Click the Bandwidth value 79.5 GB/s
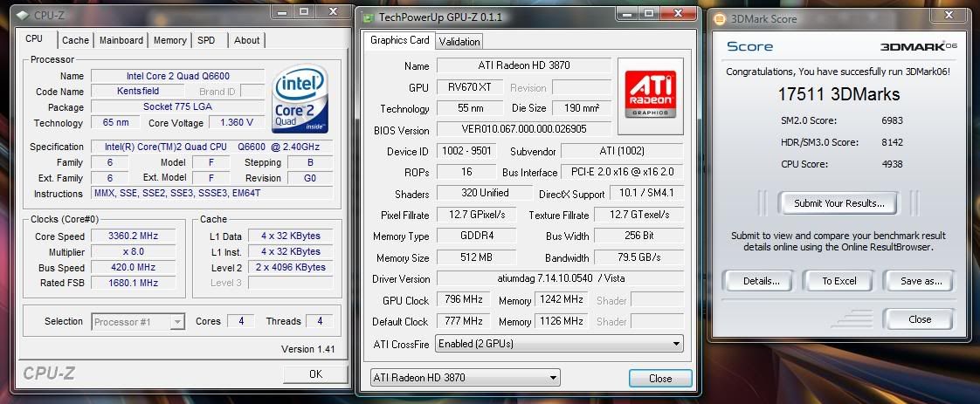 point(638,257)
